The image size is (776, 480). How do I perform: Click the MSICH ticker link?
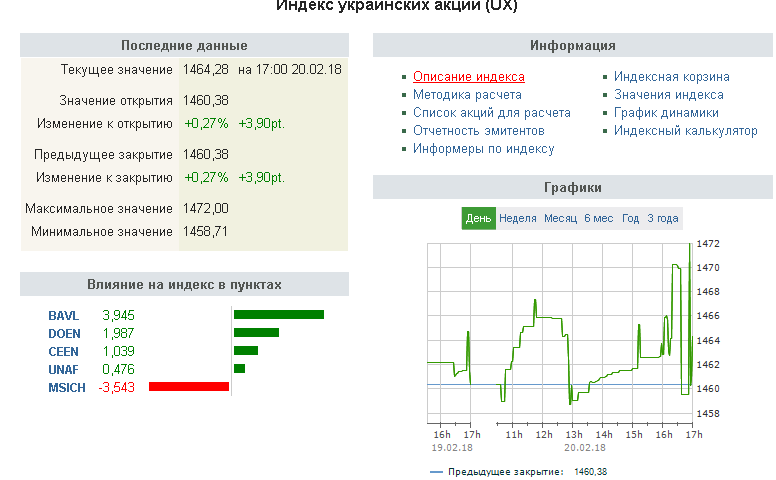[x=67, y=387]
